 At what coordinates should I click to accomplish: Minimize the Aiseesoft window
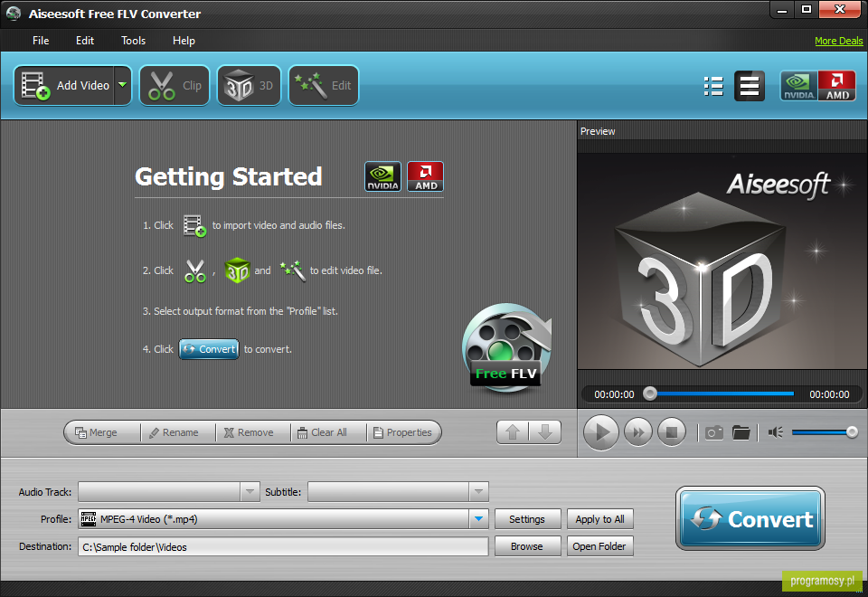[x=781, y=9]
